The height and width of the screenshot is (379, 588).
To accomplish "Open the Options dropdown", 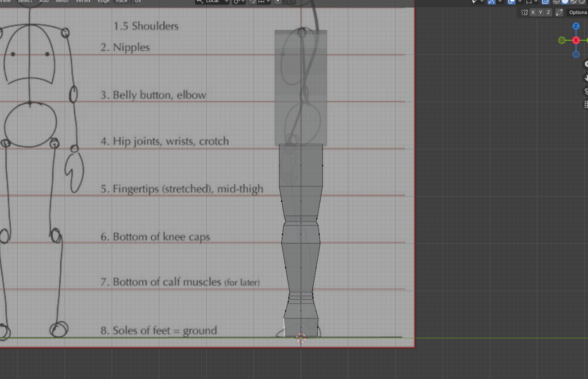I will 577,12.
